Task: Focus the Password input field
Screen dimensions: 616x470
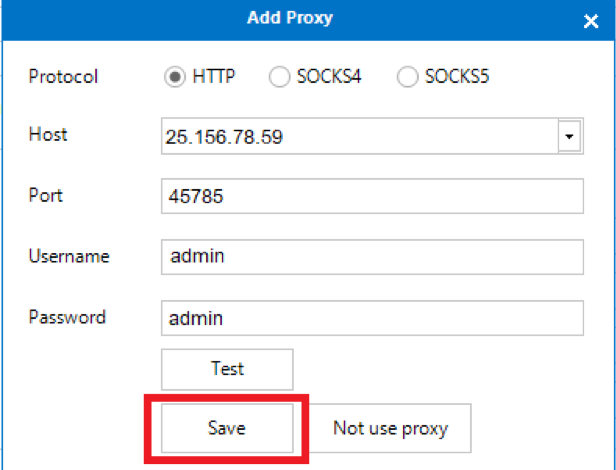Action: pos(372,318)
